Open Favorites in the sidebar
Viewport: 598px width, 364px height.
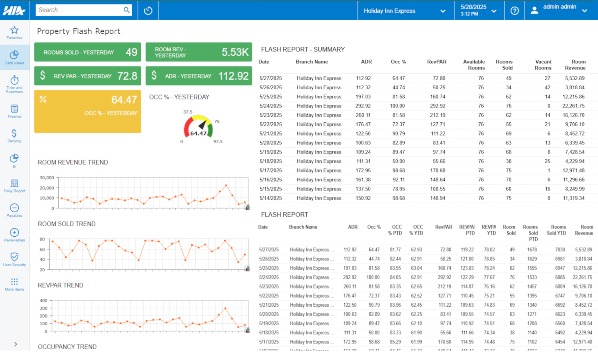14,33
